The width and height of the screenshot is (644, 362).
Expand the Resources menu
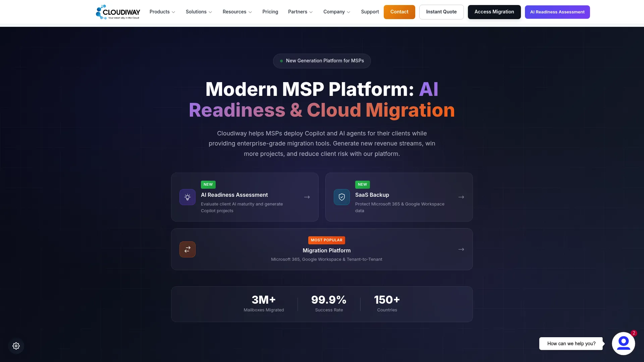[237, 12]
